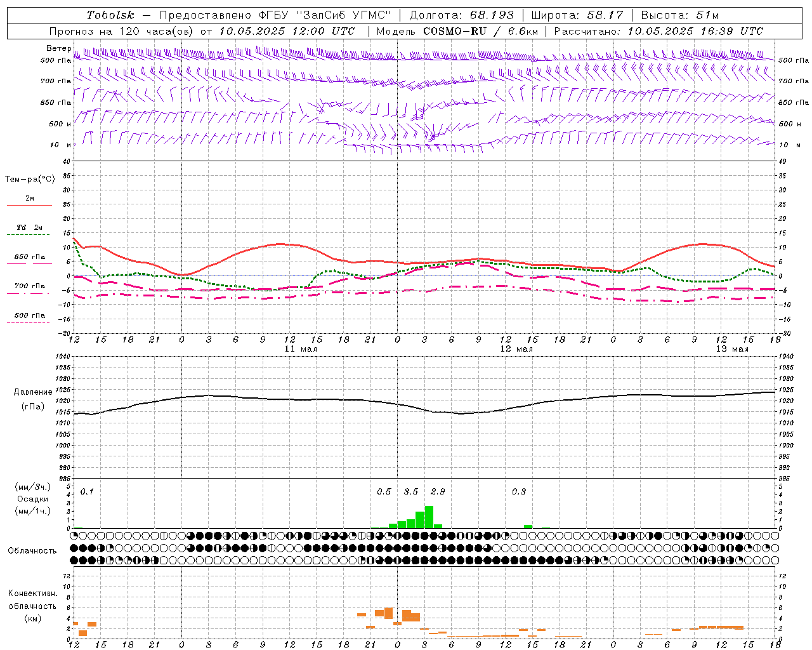This screenshot has width=812, height=650.
Task: Click "500 гПа" entry in temperature legend
Action: click(x=30, y=315)
